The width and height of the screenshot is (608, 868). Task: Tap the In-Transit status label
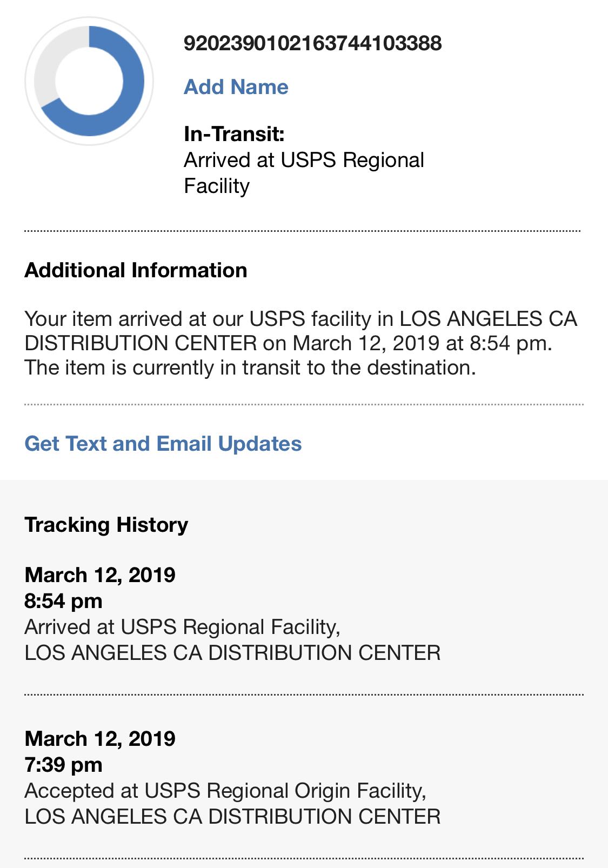tap(234, 133)
